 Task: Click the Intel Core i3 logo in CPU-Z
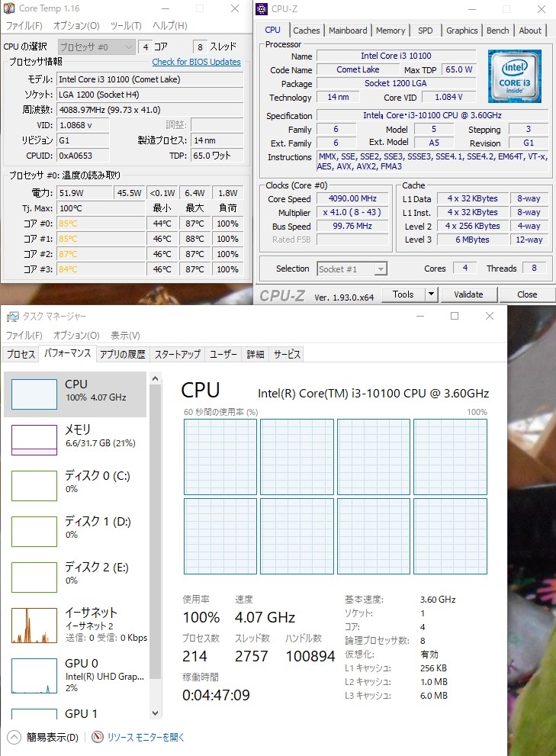coord(515,76)
